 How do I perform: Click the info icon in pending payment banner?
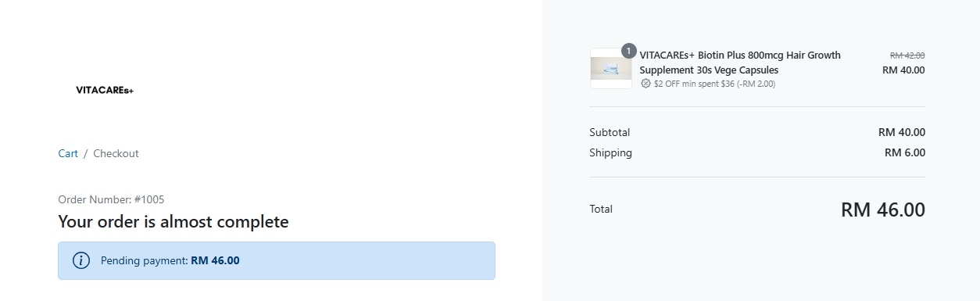point(81,260)
